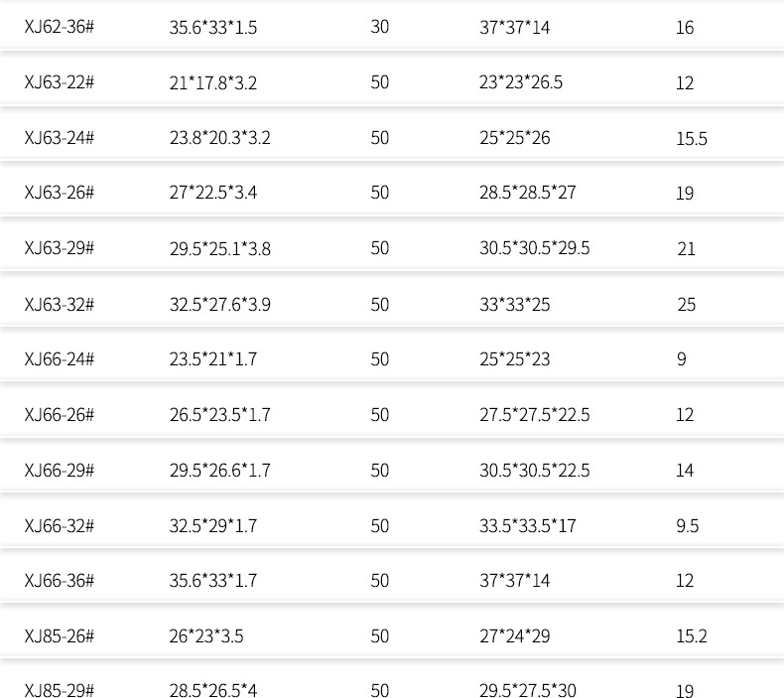Click dimension cell 23.8*20.3*3.2
The height and width of the screenshot is (698, 784).
pyautogui.click(x=219, y=139)
